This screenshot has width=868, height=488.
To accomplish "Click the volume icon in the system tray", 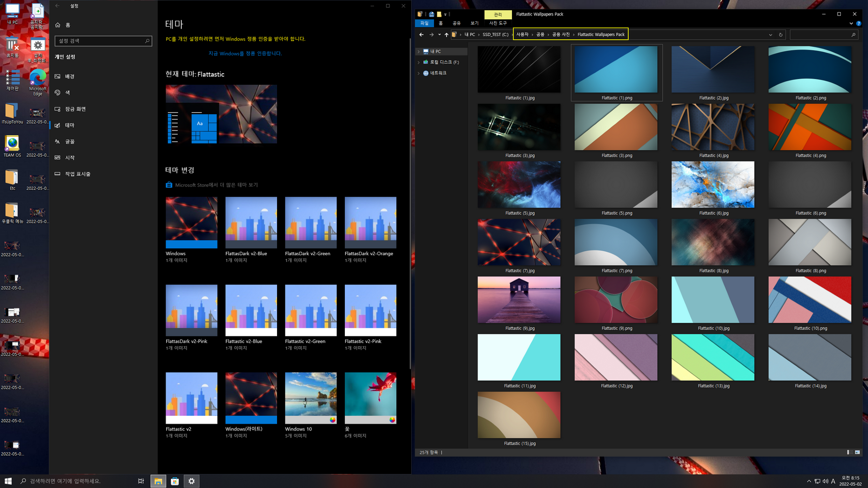I will click(825, 481).
